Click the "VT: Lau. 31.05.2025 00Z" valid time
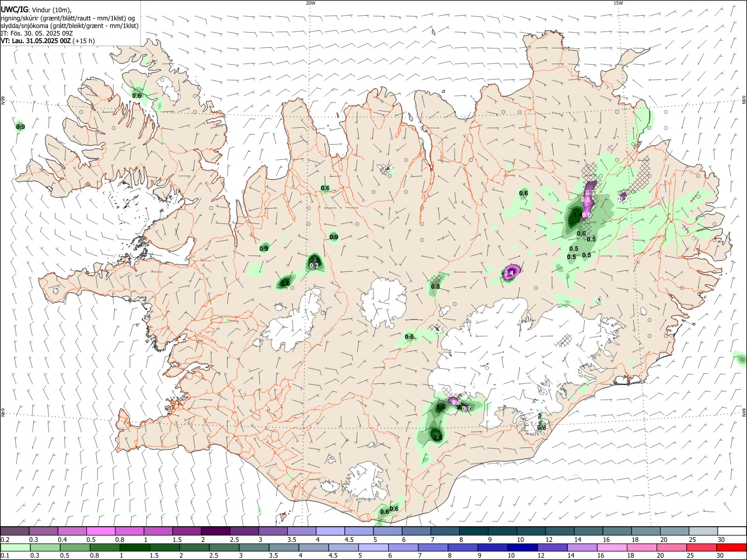This screenshot has width=747, height=560. coord(36,41)
